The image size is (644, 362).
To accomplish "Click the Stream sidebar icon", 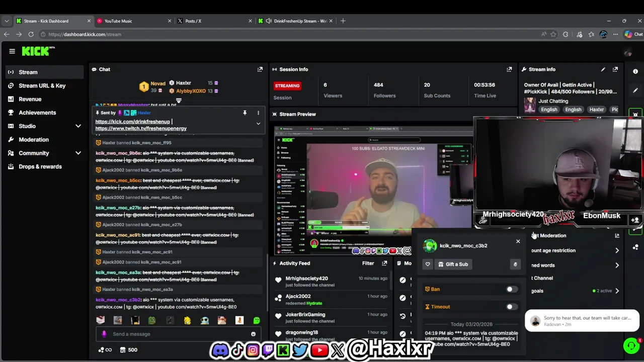I will click(11, 72).
